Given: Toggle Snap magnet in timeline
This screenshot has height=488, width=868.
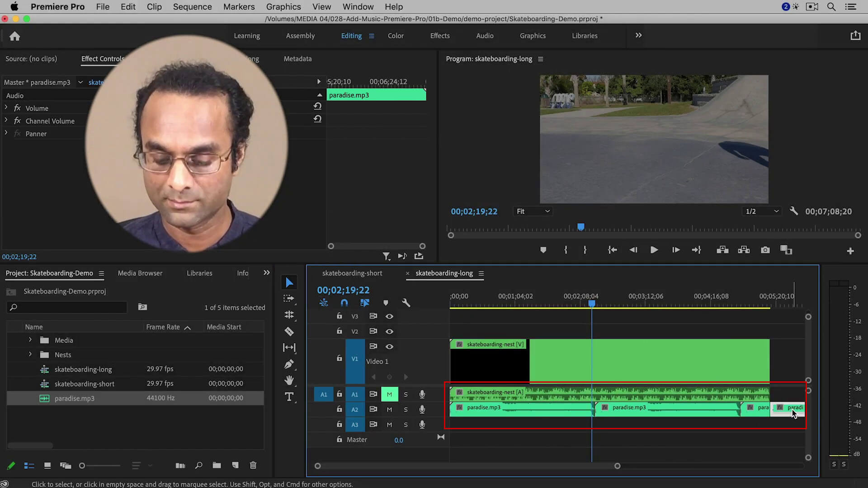Looking at the screenshot, I should pos(344,303).
